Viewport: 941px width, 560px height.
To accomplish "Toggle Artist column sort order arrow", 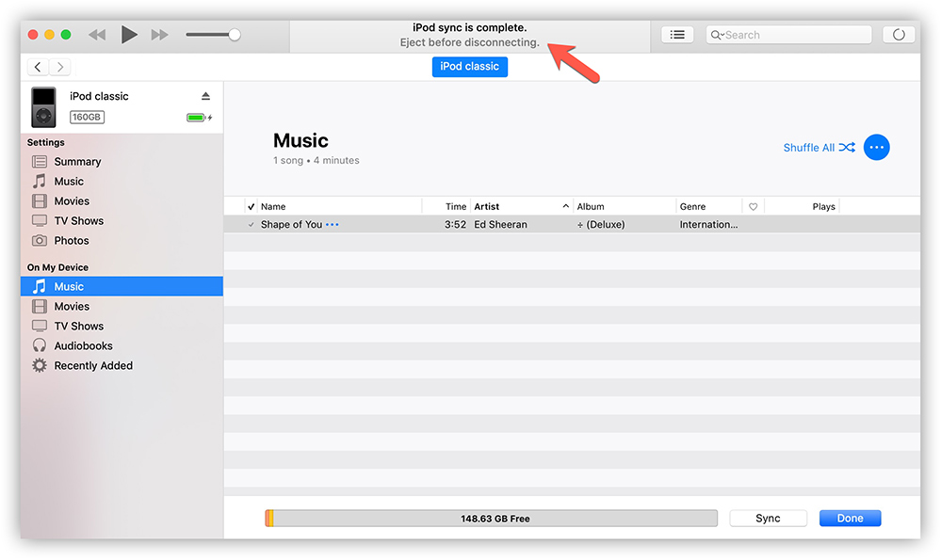I will 566,206.
